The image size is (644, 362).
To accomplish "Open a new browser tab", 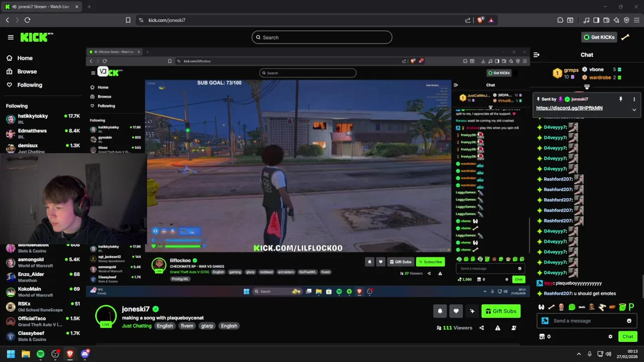I will coord(89,7).
